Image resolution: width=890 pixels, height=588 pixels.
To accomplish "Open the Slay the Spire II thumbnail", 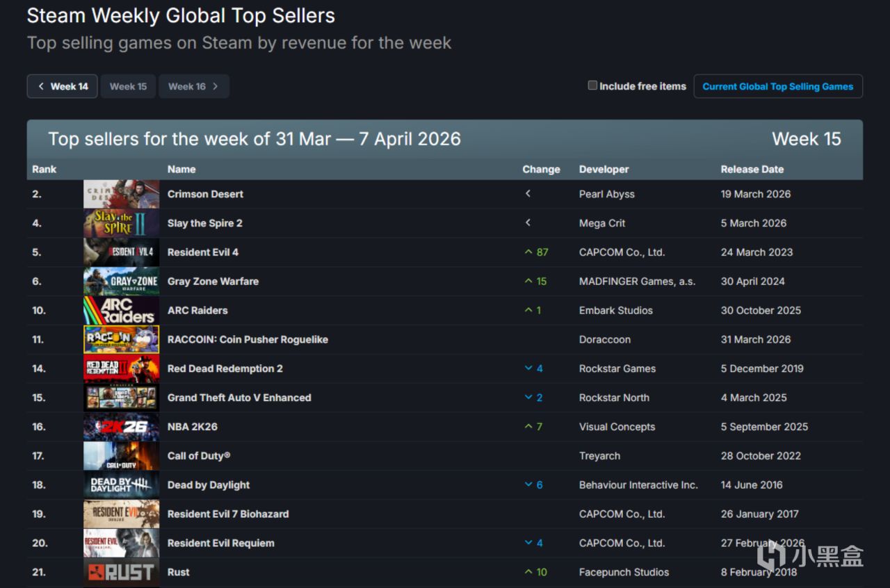I will [x=121, y=224].
